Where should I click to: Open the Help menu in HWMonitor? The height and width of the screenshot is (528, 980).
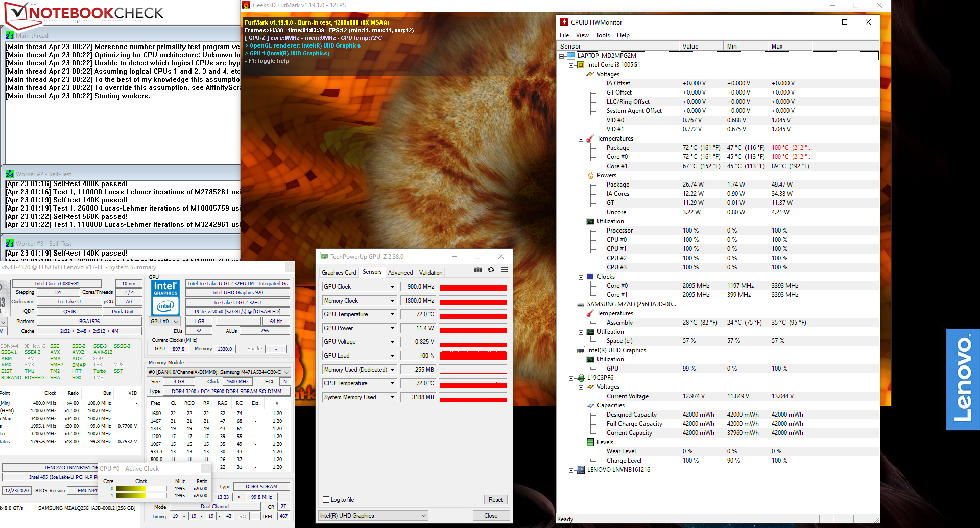pos(623,35)
